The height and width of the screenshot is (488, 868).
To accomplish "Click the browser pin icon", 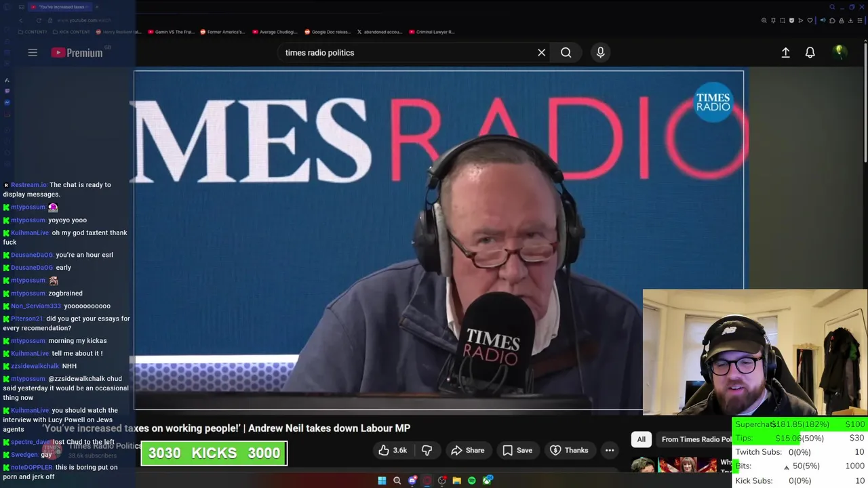I will pyautogui.click(x=773, y=20).
